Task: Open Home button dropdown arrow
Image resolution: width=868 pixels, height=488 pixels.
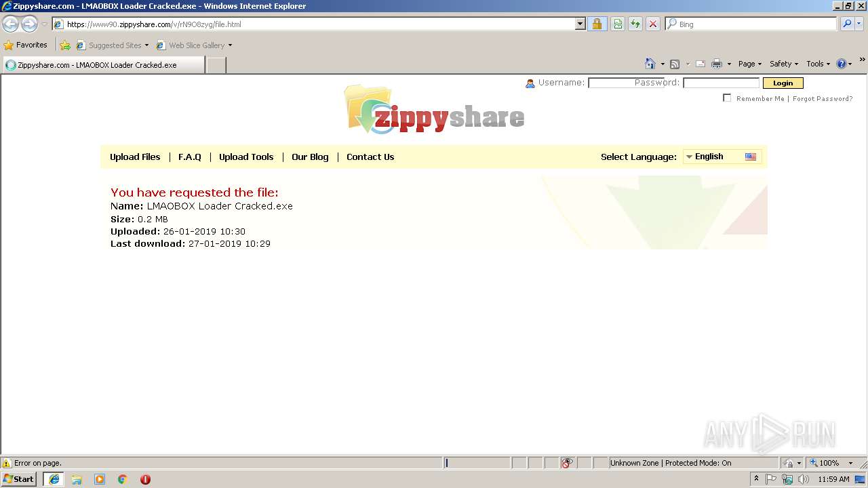Action: tap(663, 64)
